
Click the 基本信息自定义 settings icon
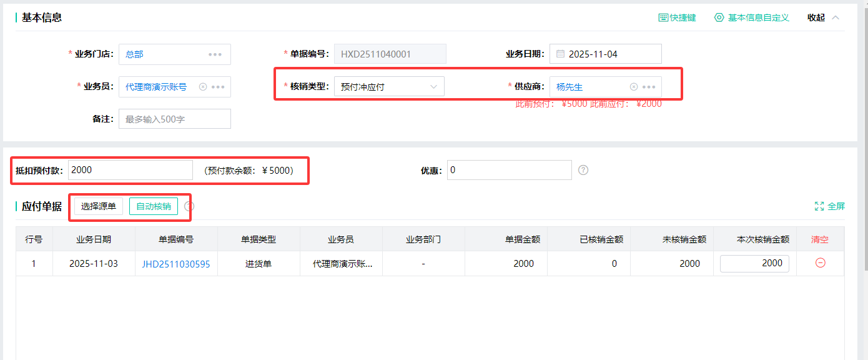click(719, 17)
